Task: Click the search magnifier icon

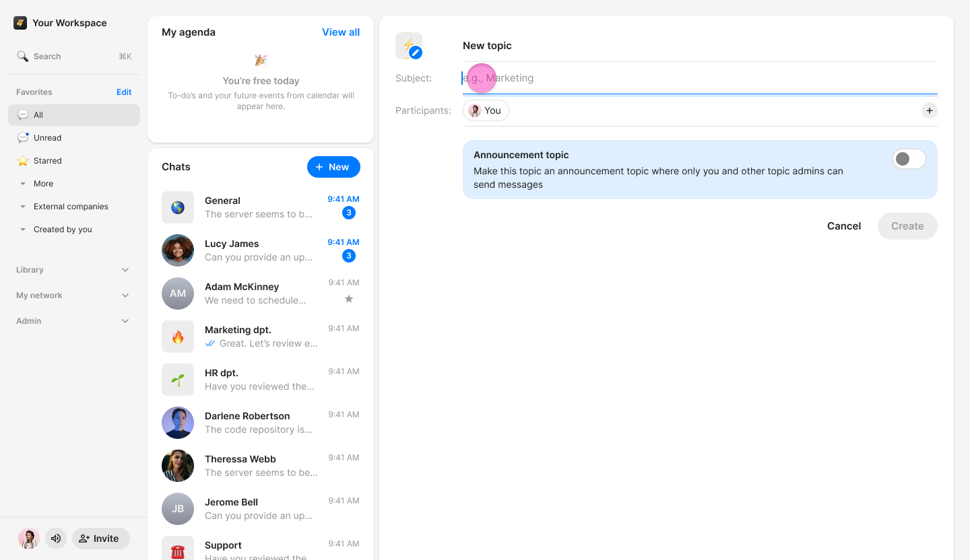Action: click(x=23, y=57)
